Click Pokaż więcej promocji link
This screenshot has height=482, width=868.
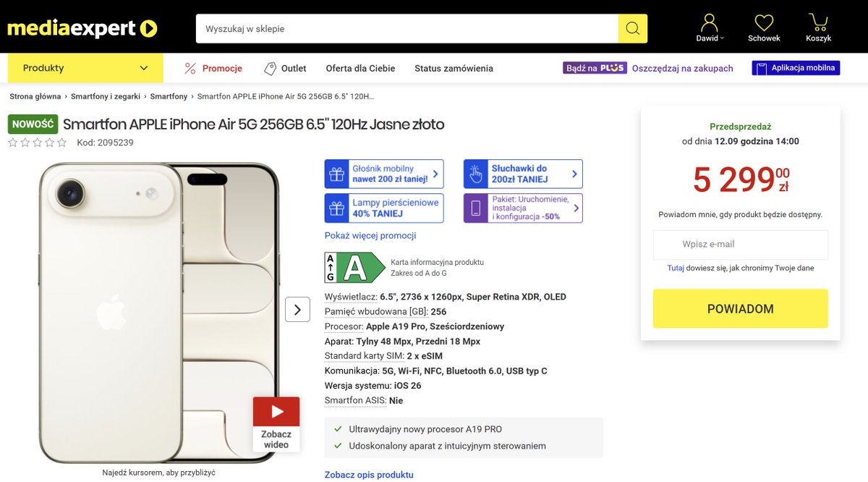tap(370, 235)
